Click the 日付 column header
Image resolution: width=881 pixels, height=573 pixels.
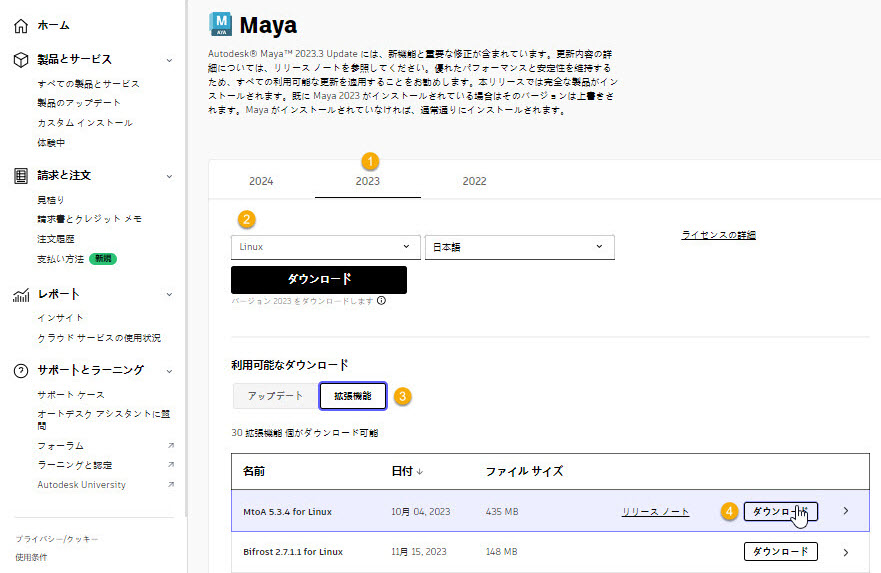pyautogui.click(x=402, y=471)
